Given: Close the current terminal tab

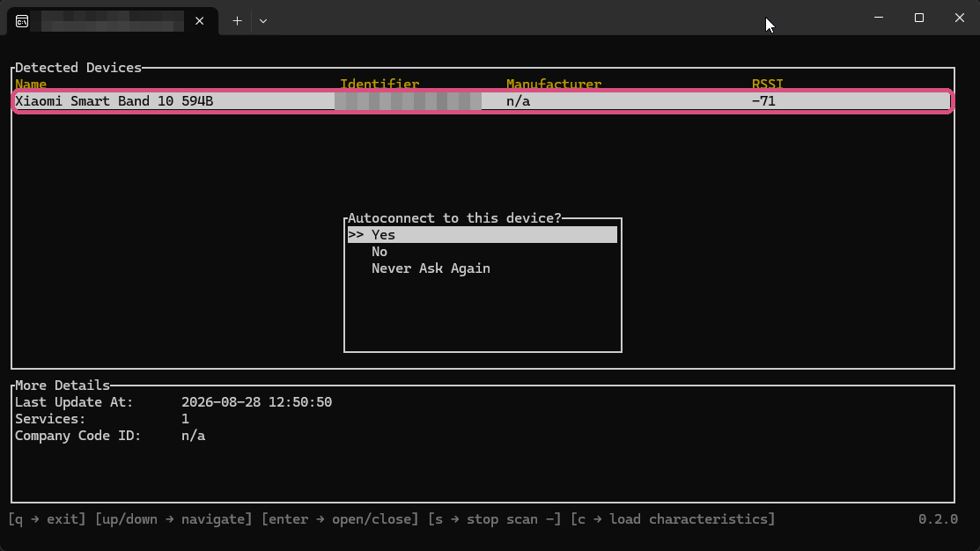Looking at the screenshot, I should pyautogui.click(x=199, y=21).
